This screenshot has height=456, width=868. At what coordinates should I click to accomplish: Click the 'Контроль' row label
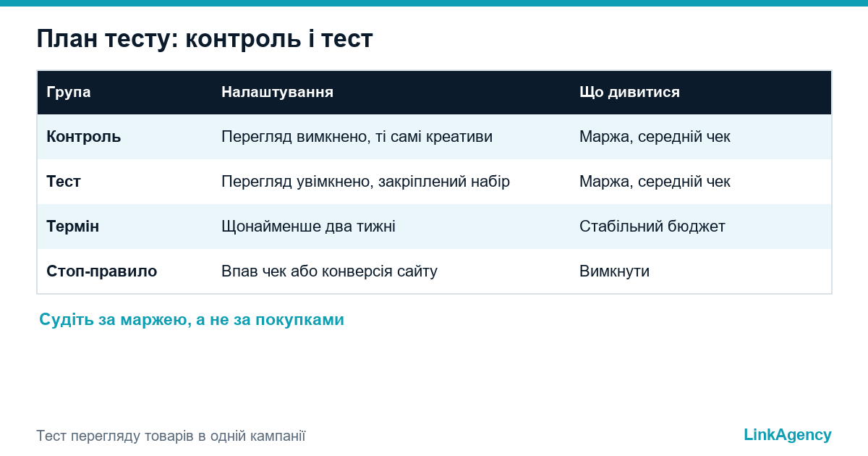tap(84, 136)
